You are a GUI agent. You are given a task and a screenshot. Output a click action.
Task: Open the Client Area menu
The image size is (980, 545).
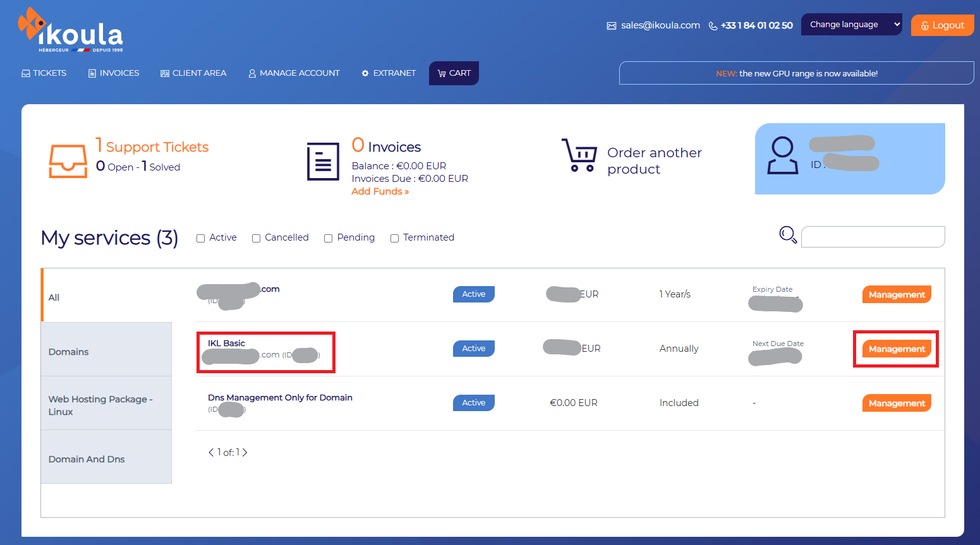pos(193,73)
